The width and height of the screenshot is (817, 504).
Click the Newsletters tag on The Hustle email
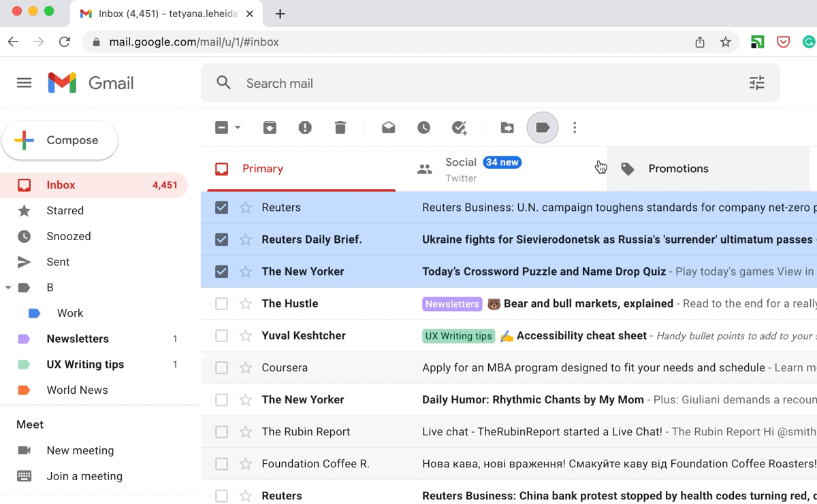click(x=452, y=304)
